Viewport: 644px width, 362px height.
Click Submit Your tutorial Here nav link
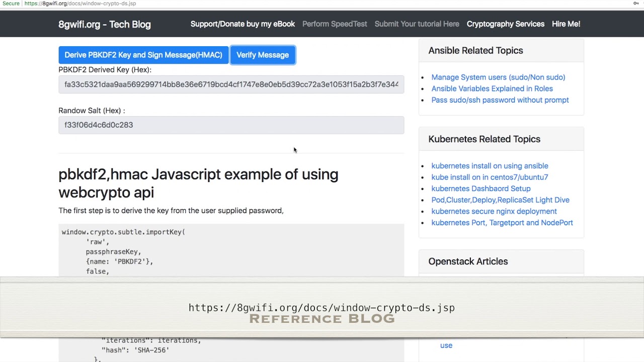click(417, 24)
